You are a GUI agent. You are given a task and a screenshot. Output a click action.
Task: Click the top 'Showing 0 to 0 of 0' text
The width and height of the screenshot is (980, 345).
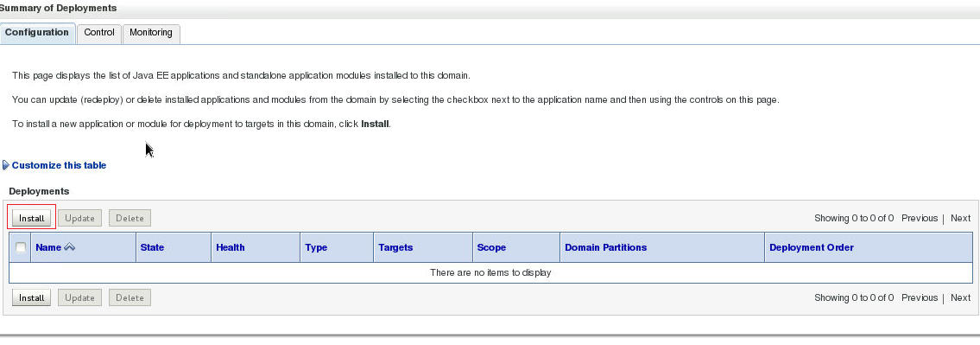pos(854,218)
